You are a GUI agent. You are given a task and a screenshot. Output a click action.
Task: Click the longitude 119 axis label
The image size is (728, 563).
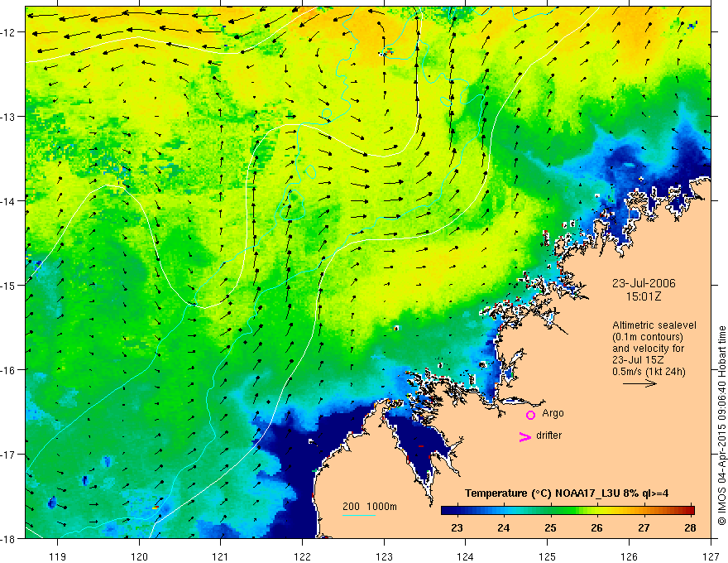(x=58, y=556)
